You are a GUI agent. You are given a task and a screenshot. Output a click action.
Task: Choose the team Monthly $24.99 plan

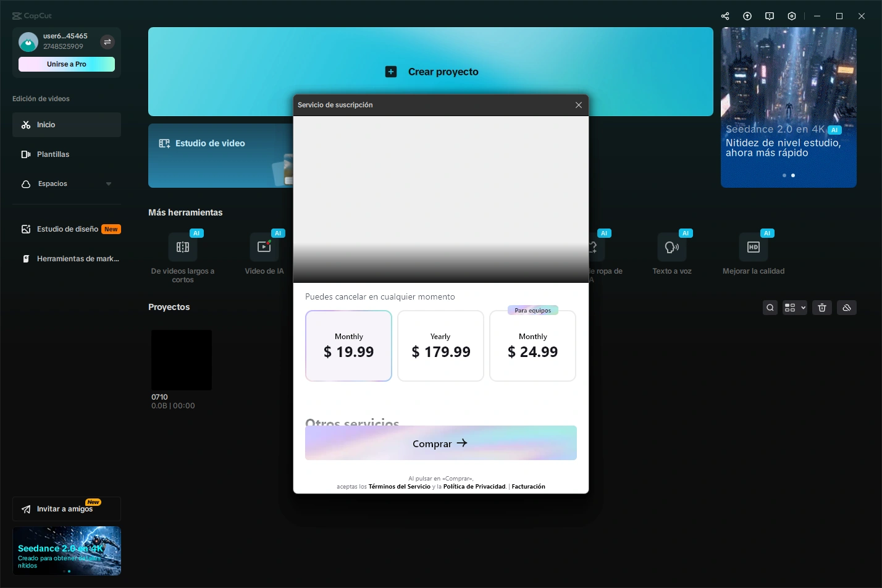tap(532, 346)
